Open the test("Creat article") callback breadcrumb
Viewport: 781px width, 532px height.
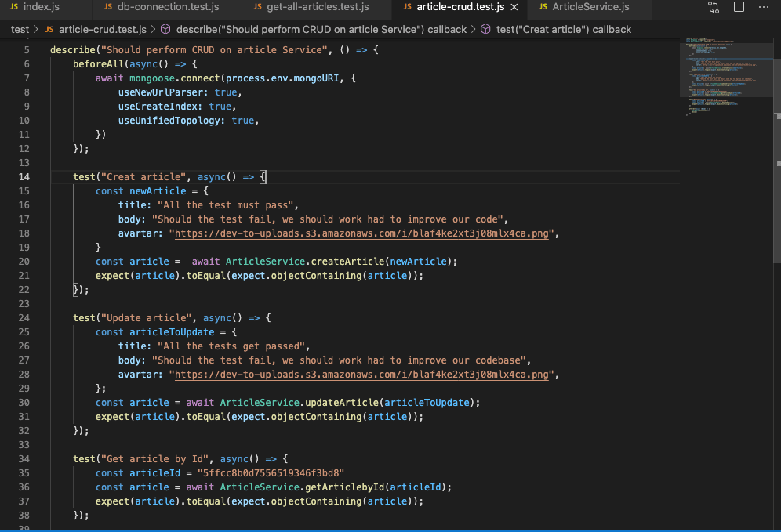563,30
